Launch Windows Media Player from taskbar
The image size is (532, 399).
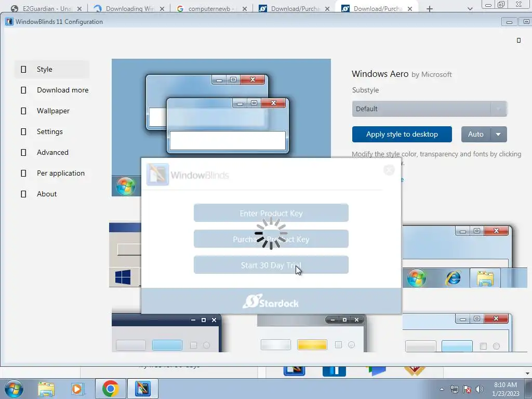coord(77,389)
